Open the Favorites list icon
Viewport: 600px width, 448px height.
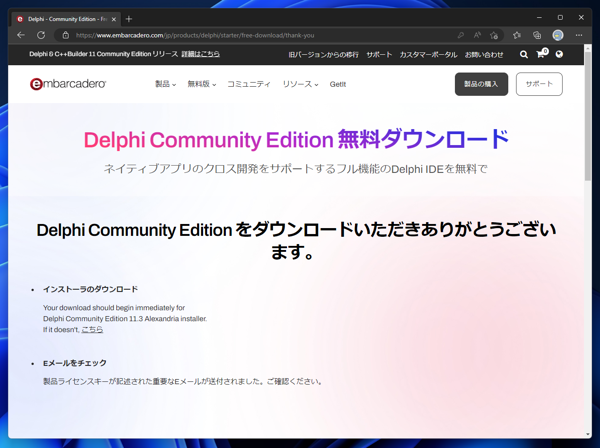[x=517, y=35]
